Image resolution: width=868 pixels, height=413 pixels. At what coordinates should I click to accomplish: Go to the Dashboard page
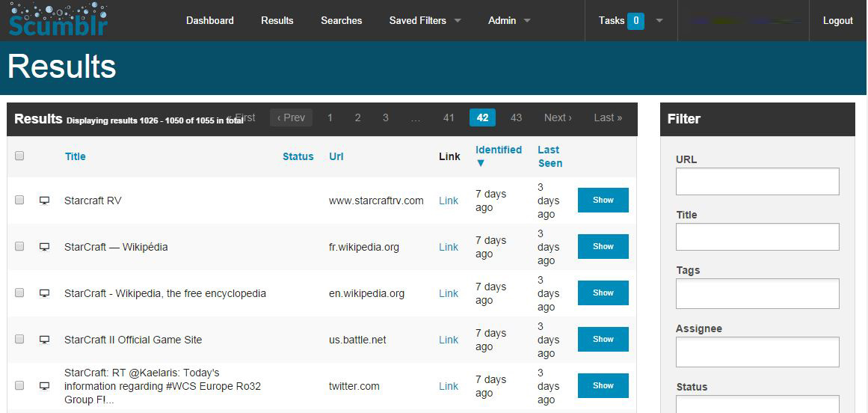210,20
